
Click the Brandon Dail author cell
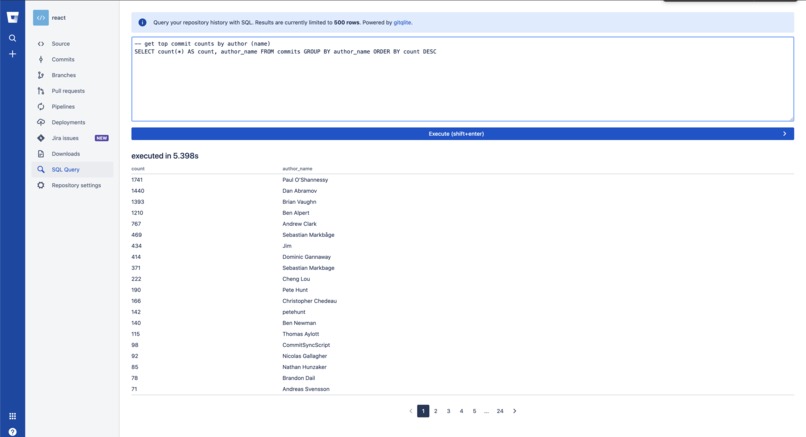pyautogui.click(x=299, y=378)
